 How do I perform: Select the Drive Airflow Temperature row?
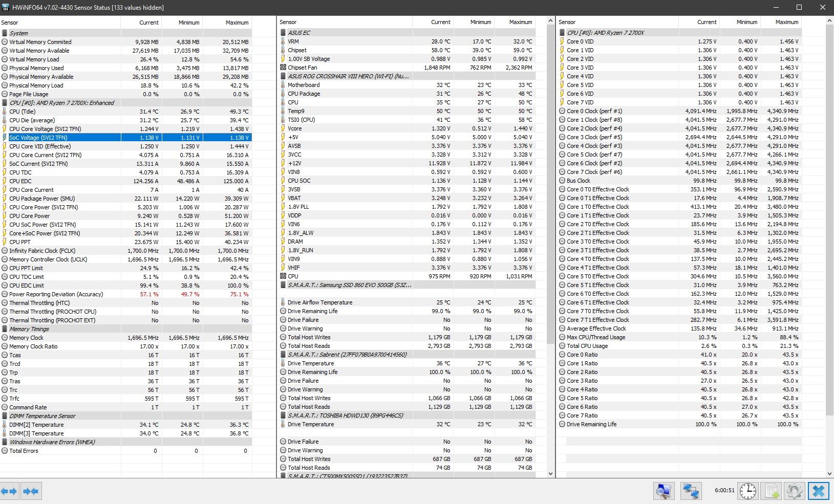tap(407, 302)
